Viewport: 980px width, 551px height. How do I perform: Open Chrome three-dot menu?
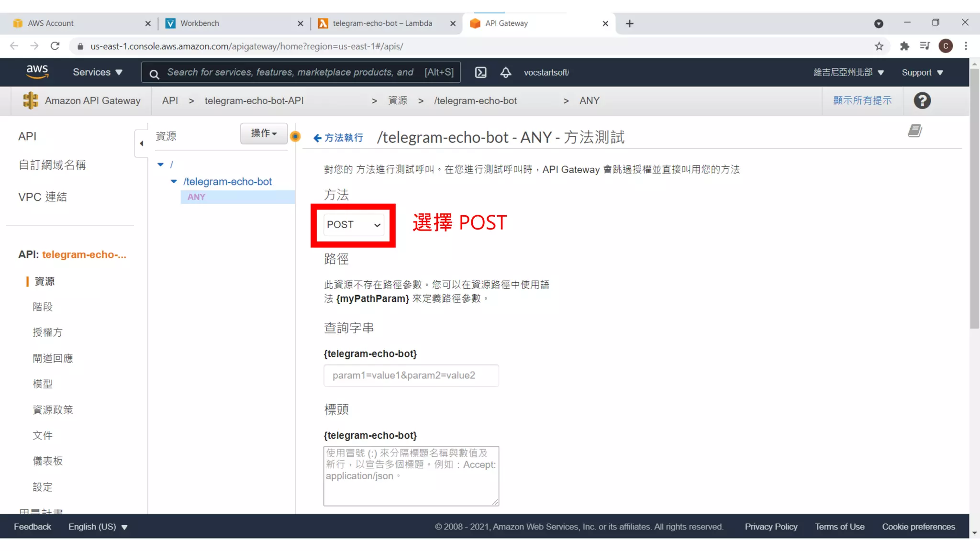point(966,46)
